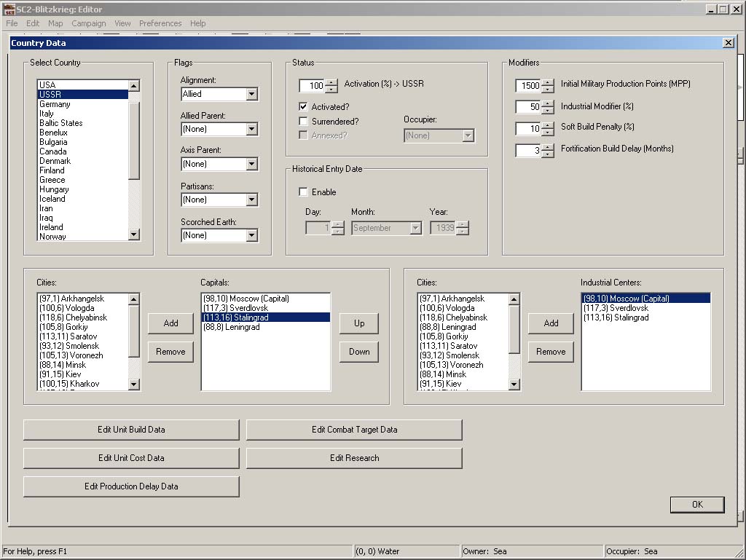Decrease Fortification Build Delay months
746x560 pixels.
pyautogui.click(x=547, y=154)
